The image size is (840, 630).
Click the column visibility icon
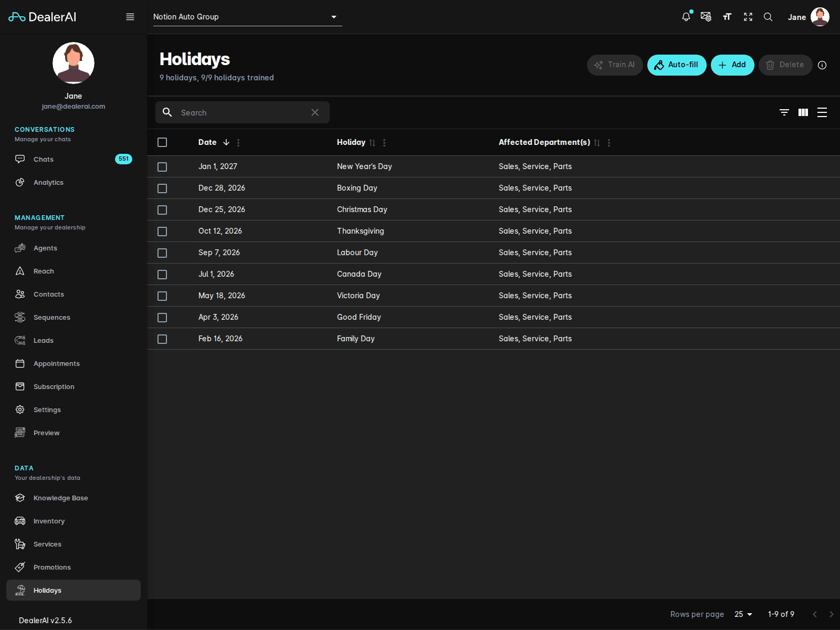(x=803, y=112)
